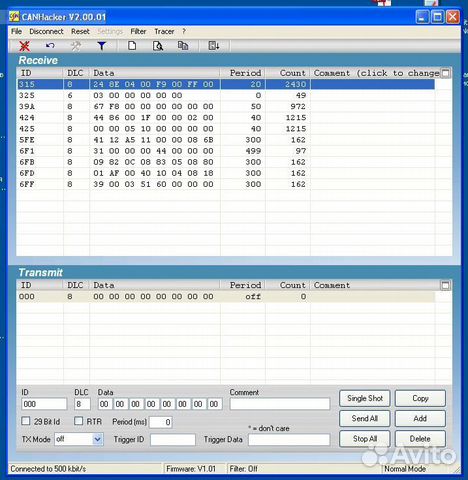Click the Disconnect menu item
This screenshot has height=480, width=468.
[46, 31]
